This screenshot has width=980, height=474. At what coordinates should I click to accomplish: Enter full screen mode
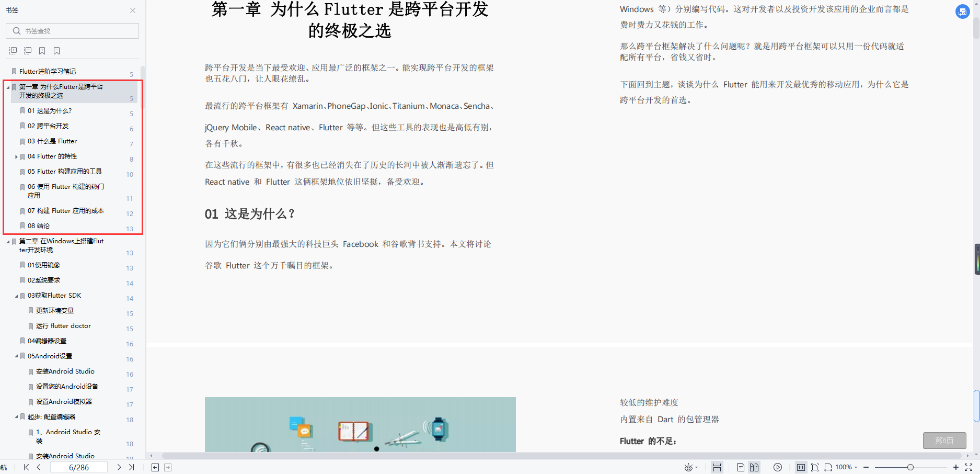969,467
